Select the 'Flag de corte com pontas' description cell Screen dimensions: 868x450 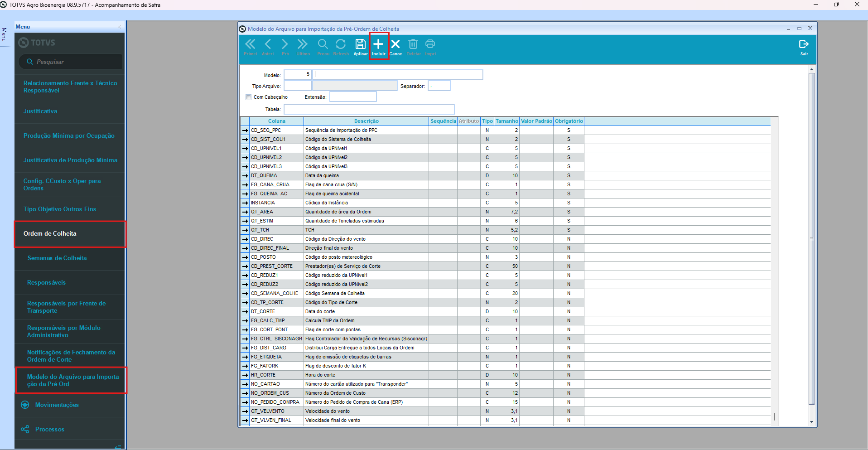point(366,330)
